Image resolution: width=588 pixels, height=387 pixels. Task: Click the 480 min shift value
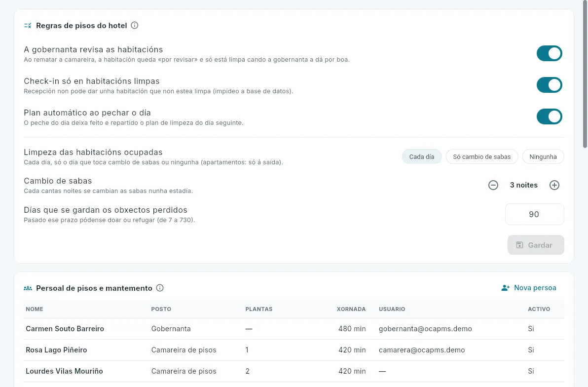[x=352, y=329]
